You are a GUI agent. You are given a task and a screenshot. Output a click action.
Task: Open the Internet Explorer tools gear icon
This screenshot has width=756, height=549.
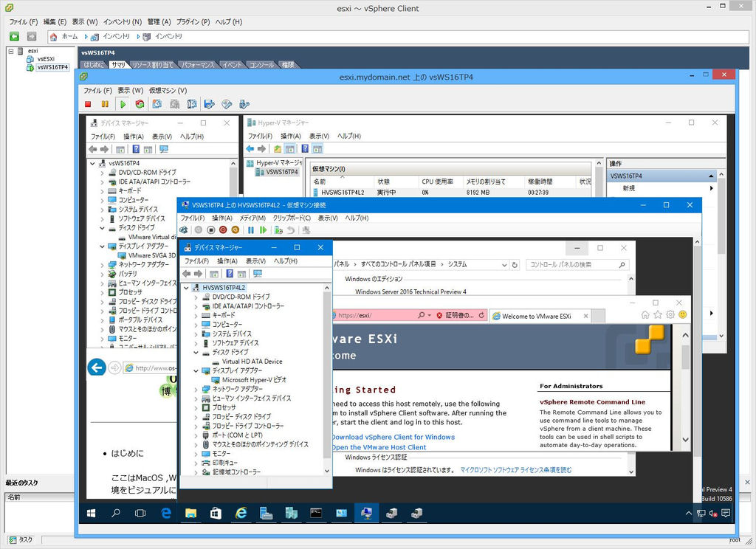tap(670, 315)
